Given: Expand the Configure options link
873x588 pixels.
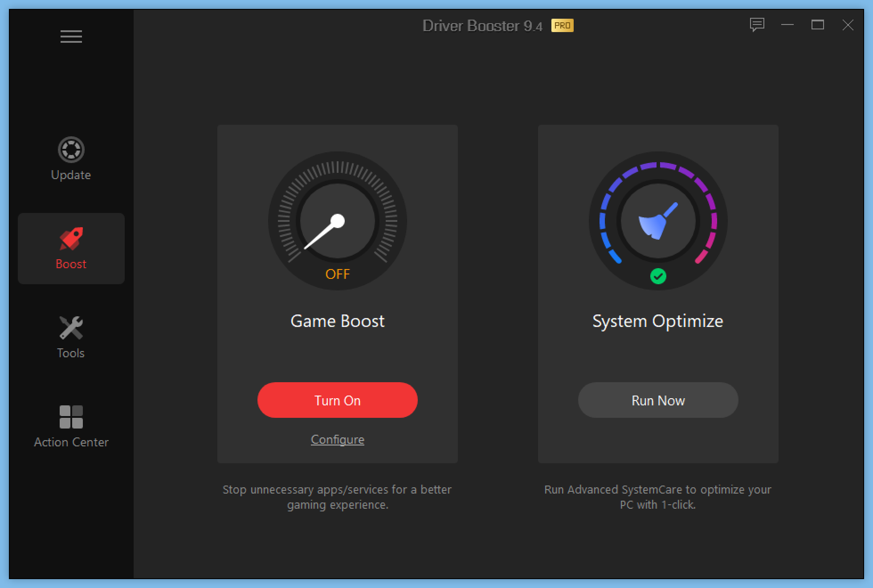Looking at the screenshot, I should click(x=337, y=440).
